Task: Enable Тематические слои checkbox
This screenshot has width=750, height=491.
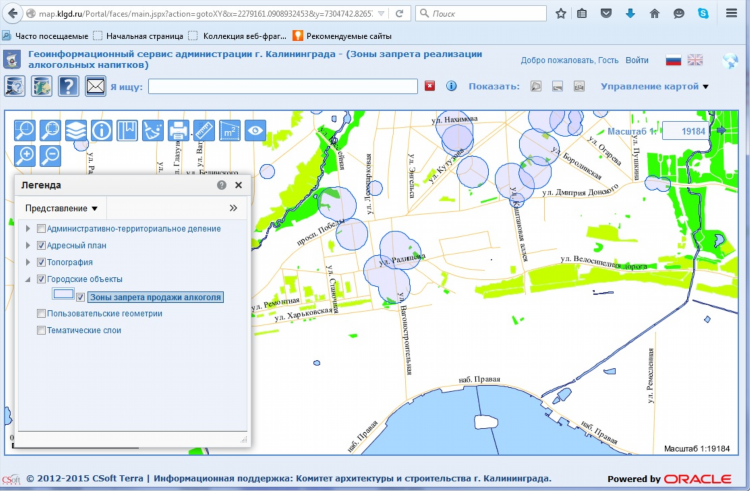Action: coord(41,330)
